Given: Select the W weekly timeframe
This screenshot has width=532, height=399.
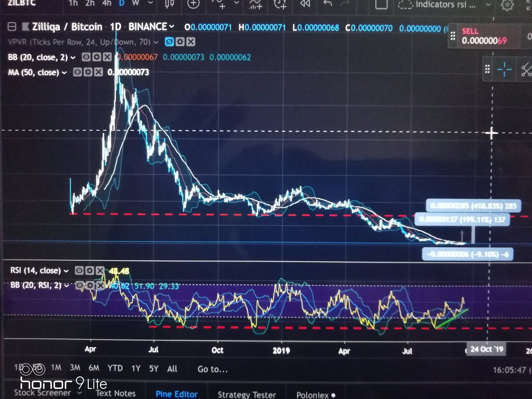Looking at the screenshot, I should click(x=135, y=4).
